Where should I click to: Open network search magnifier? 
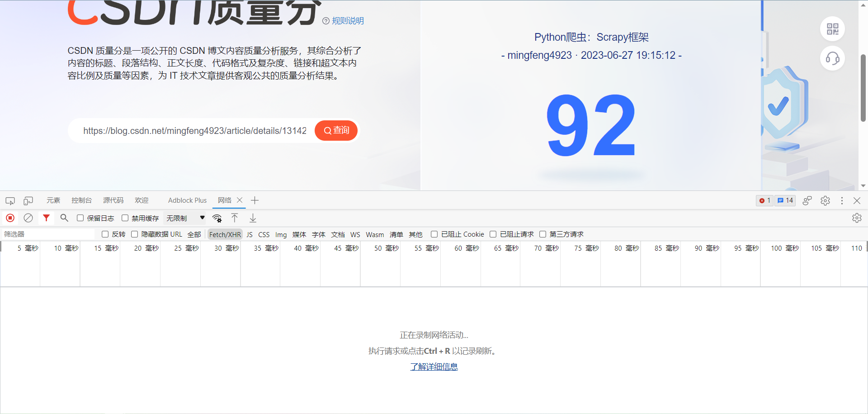point(64,218)
